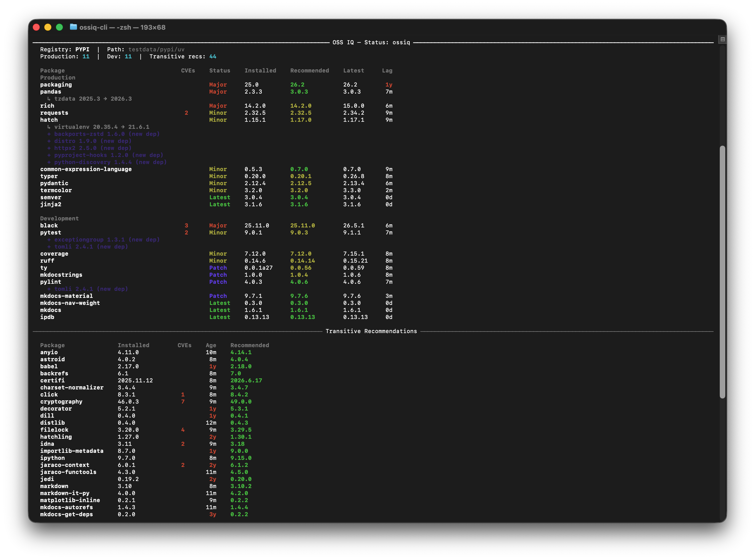The image size is (755, 560).
Task: Click 'OSS IQ – Status: ossiq' header title
Action: (371, 43)
